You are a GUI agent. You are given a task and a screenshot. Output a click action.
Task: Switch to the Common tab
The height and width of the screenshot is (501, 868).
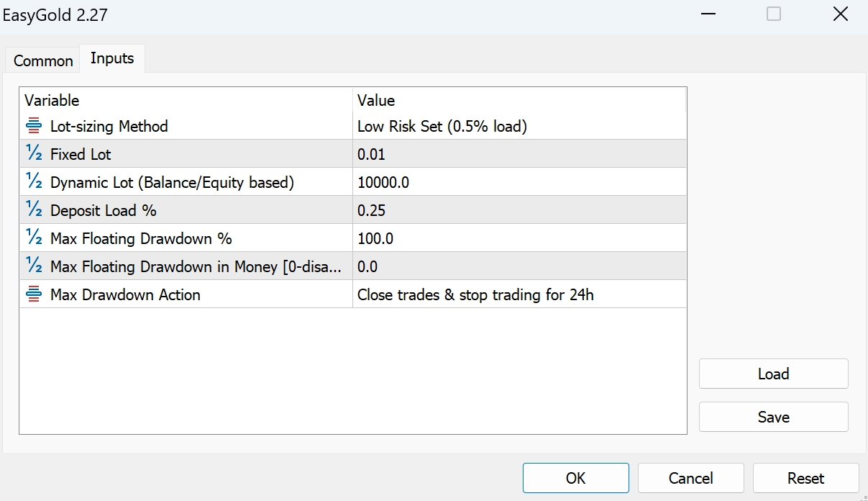43,60
